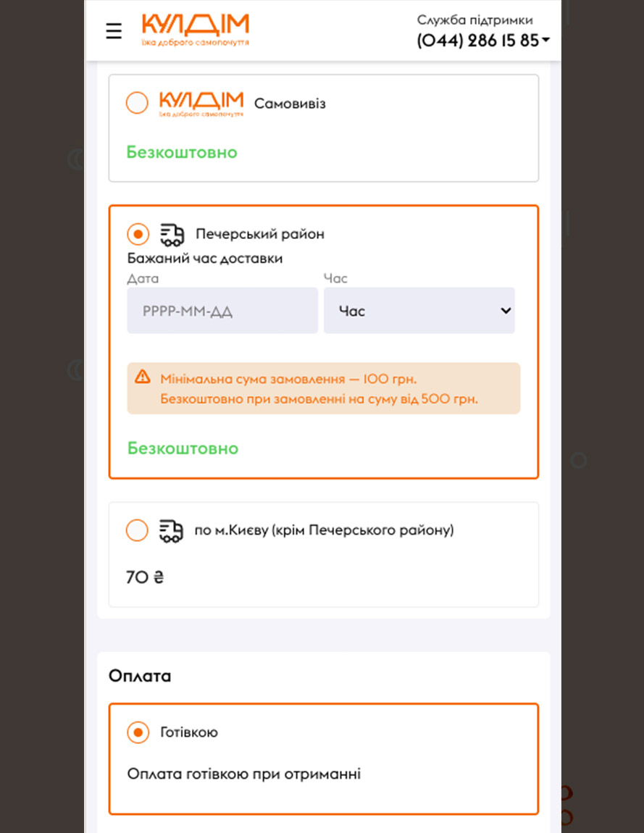
Task: Select the Печерський район radio button
Action: [x=138, y=234]
